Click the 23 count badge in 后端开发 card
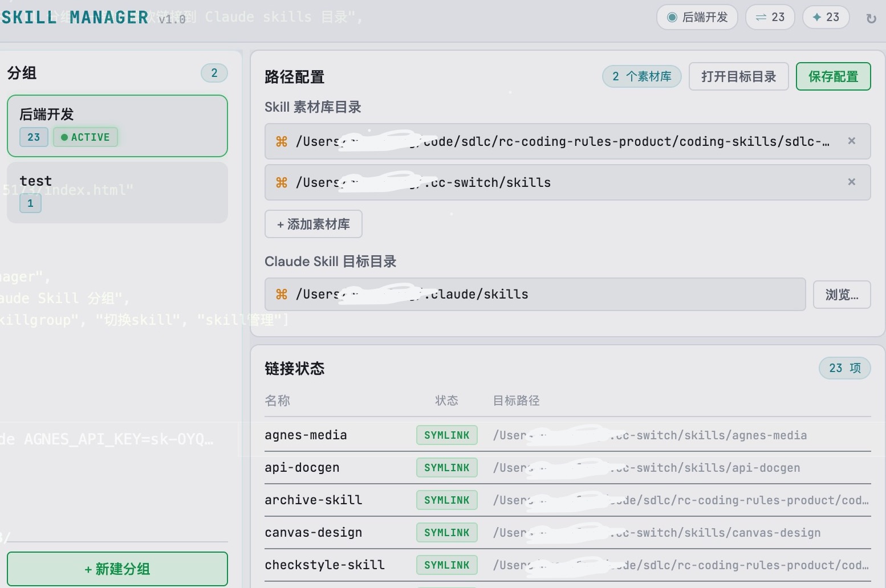This screenshot has width=886, height=588. 34,137
